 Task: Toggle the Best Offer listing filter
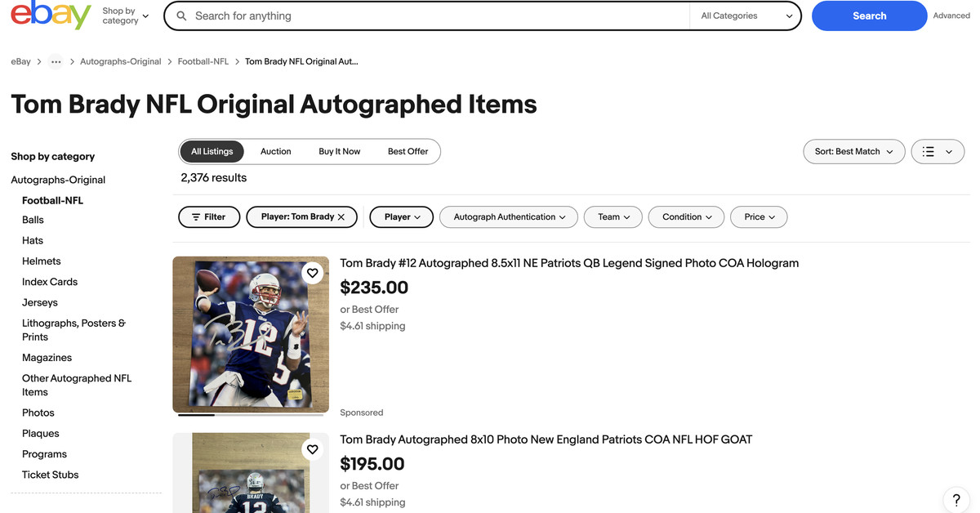pyautogui.click(x=408, y=151)
